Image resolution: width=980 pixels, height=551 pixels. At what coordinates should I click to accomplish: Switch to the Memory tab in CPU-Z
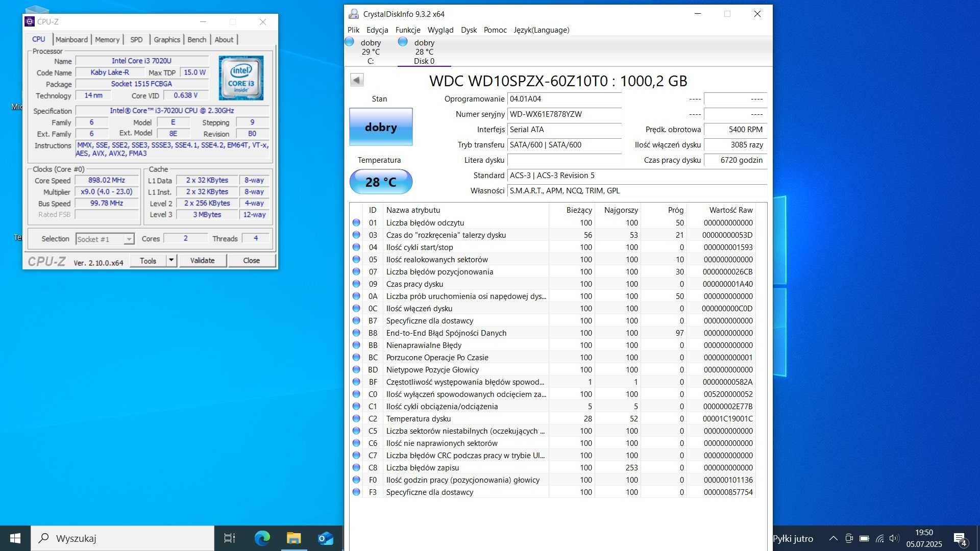point(107,39)
